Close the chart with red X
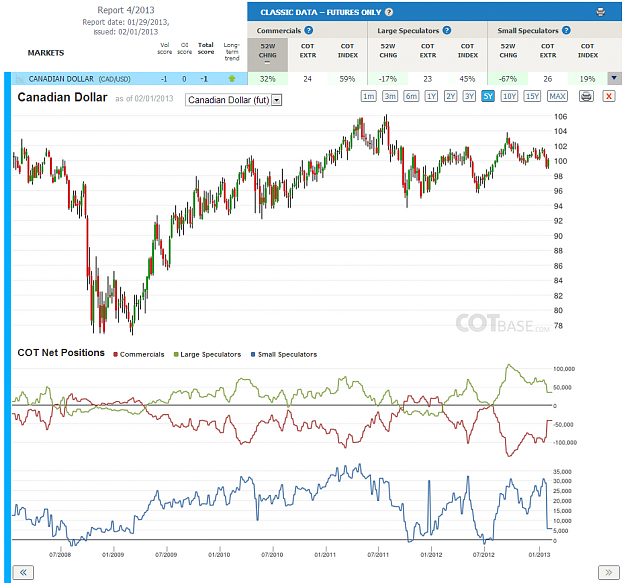Screen dimensions: 625x583 click(609, 96)
